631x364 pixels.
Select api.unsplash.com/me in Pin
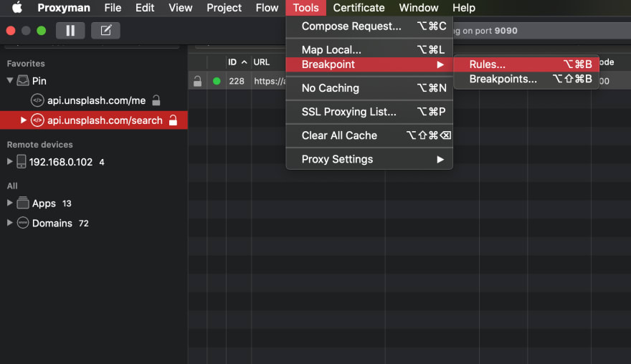(94, 100)
